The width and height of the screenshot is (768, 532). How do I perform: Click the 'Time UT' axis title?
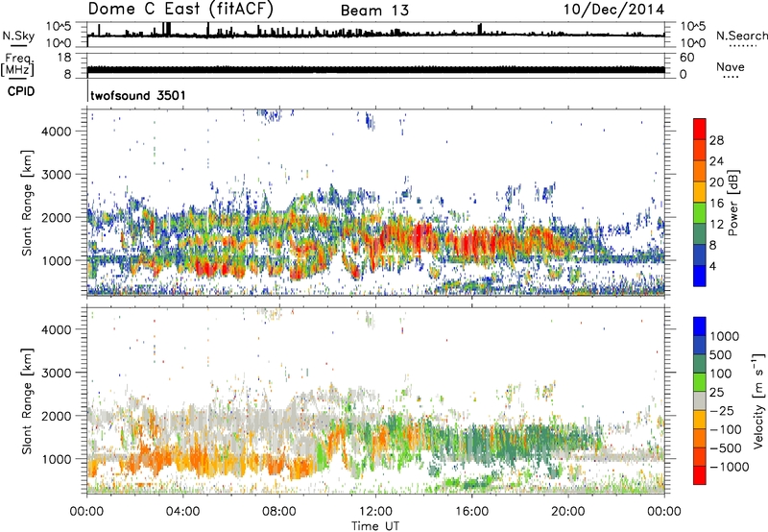(375, 526)
